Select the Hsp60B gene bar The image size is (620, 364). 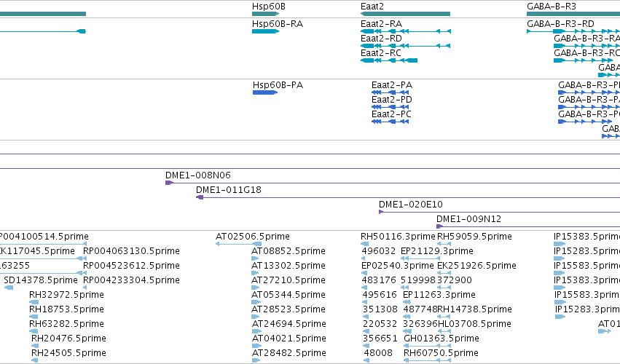click(x=265, y=14)
